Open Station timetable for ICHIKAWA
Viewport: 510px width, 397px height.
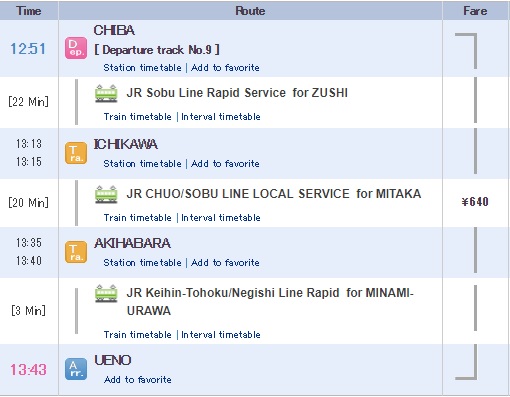point(142,164)
